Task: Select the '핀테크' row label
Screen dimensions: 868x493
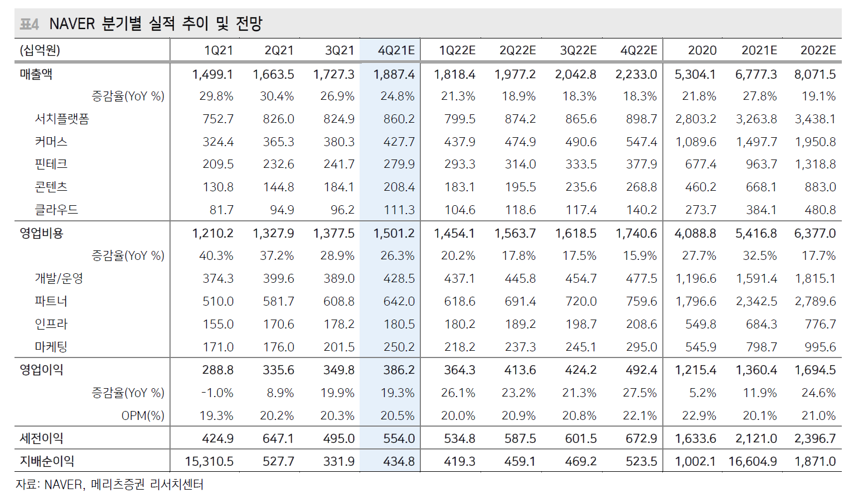Action: pyautogui.click(x=51, y=164)
